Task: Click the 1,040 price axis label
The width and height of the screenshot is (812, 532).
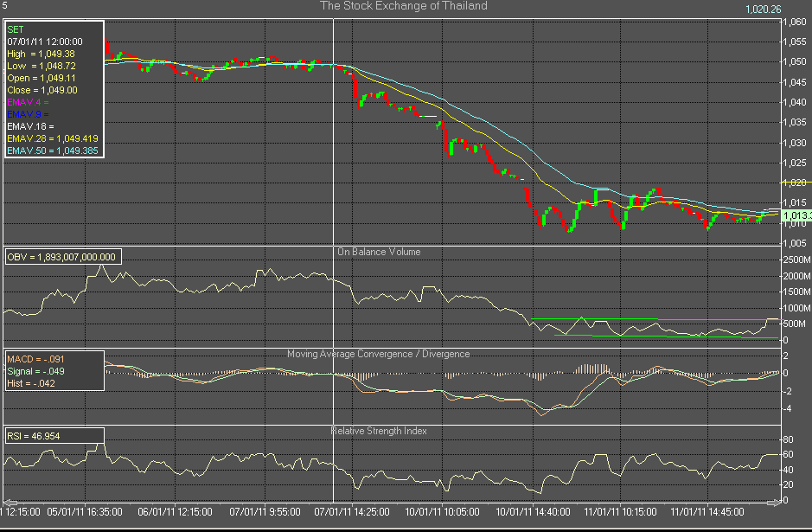Action: [795, 103]
